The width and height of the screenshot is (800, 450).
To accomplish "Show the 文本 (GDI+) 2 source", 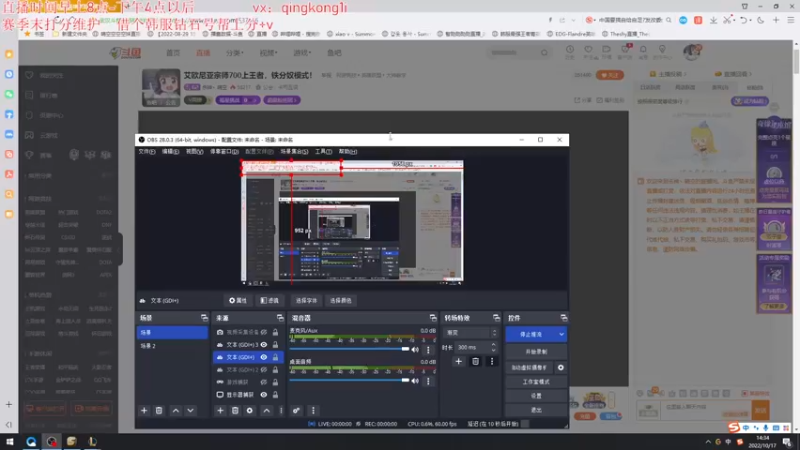I will (264, 369).
